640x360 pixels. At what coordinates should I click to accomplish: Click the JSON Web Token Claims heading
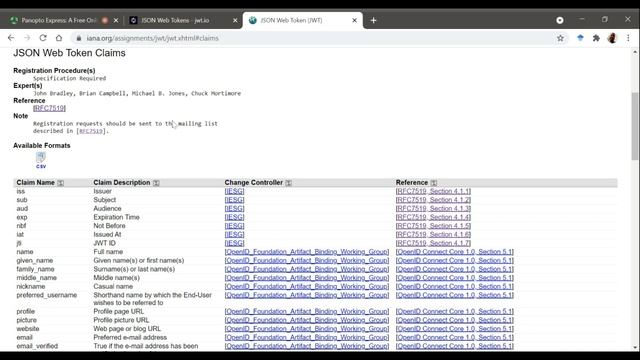point(69,53)
